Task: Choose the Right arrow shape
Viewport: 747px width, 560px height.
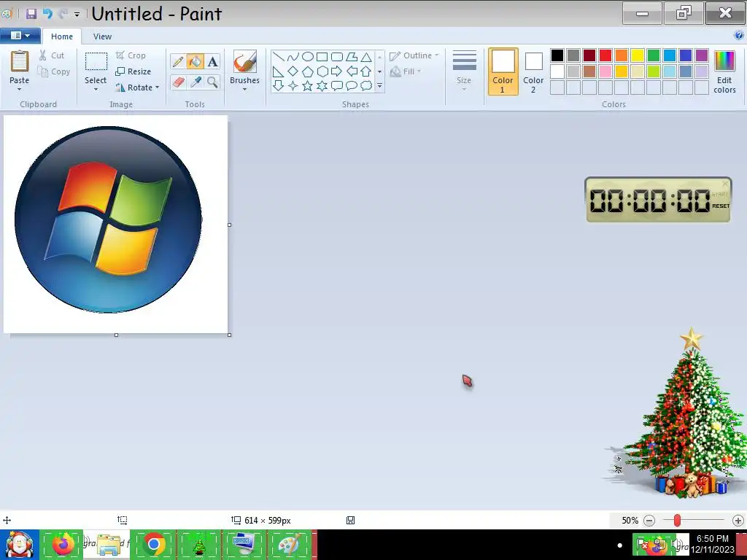Action: (337, 71)
